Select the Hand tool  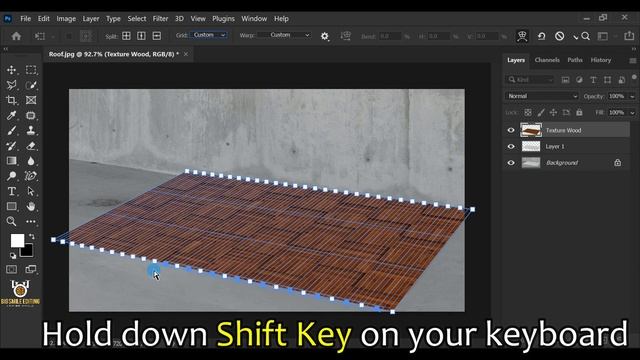pos(31,206)
